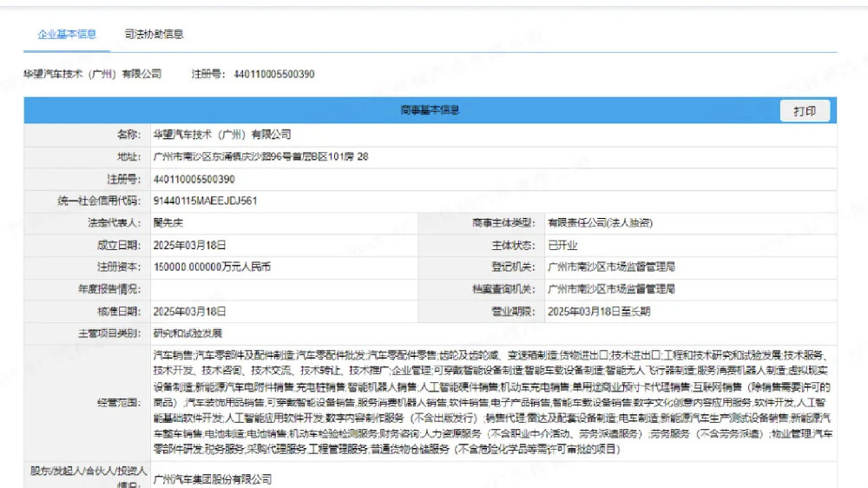
Task: Click the 地址 value 广州市南沙区东涌镇庆沙路96号
Action: click(x=260, y=157)
